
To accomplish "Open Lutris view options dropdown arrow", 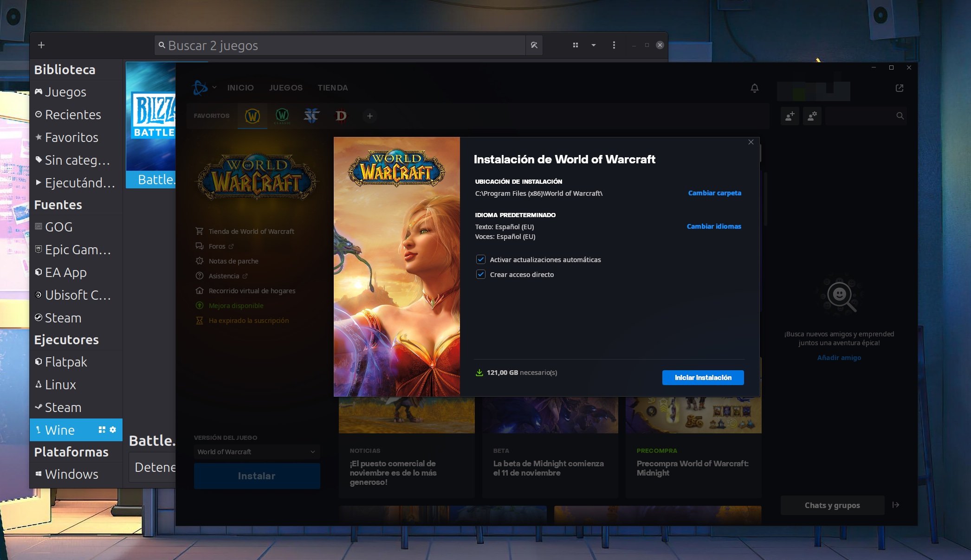I will [593, 45].
